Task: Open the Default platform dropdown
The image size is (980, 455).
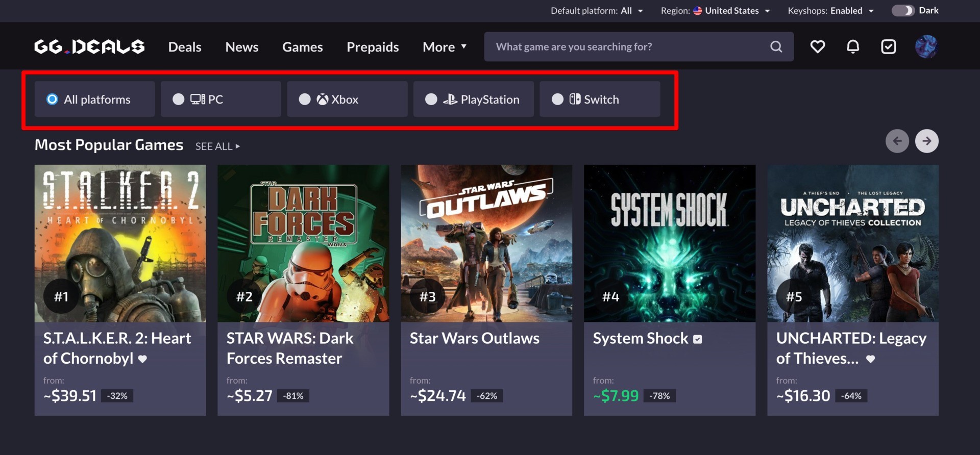Action: pyautogui.click(x=597, y=11)
